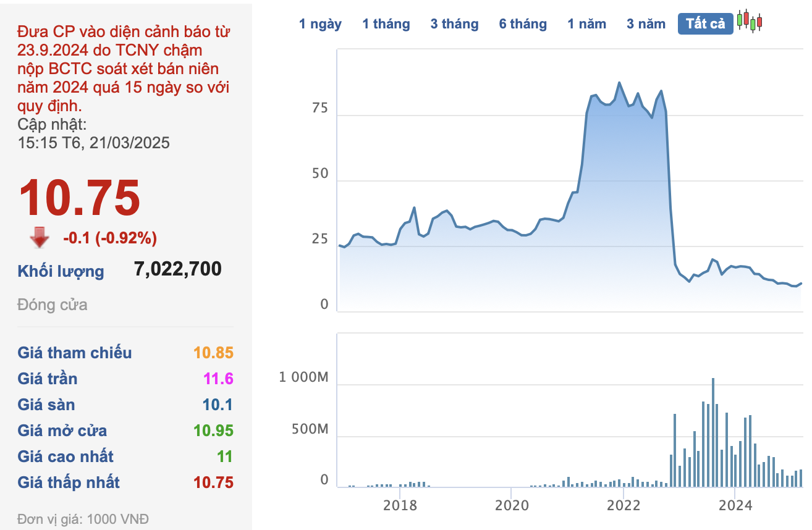The height and width of the screenshot is (530, 812).
Task: Click the 25 label on the price axis
Action: pyautogui.click(x=321, y=239)
